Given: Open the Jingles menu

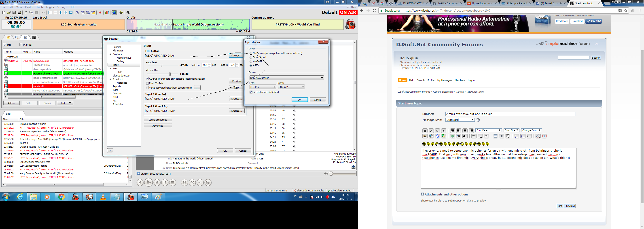Looking at the screenshot, I should [50, 7].
